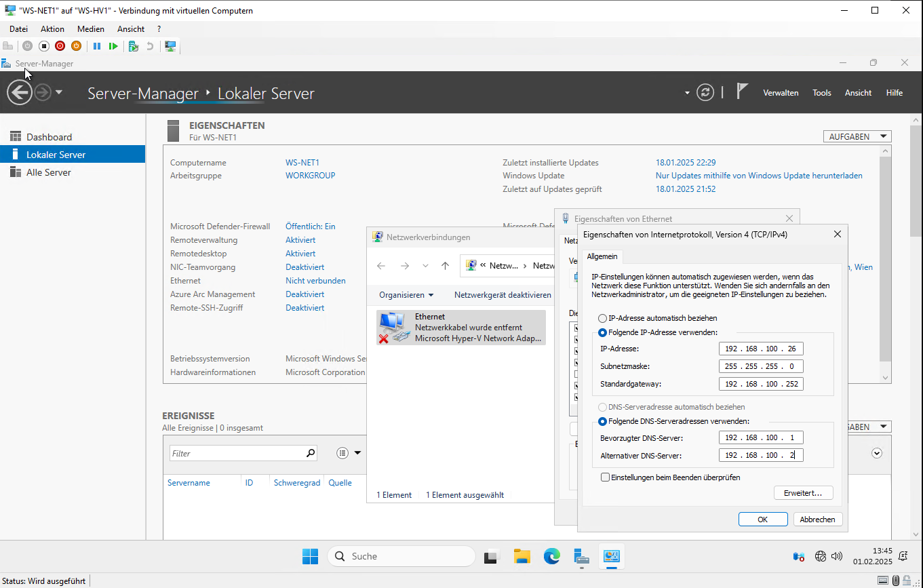
Task: Click the red Shut Down VM icon
Action: point(60,46)
